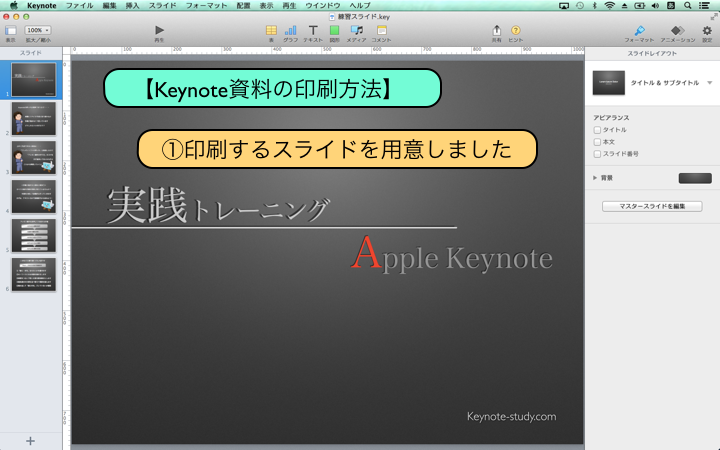Screen dimensions: 720x450
Task: Click the Time Machine menu bar icon
Action: pyautogui.click(x=580, y=6)
